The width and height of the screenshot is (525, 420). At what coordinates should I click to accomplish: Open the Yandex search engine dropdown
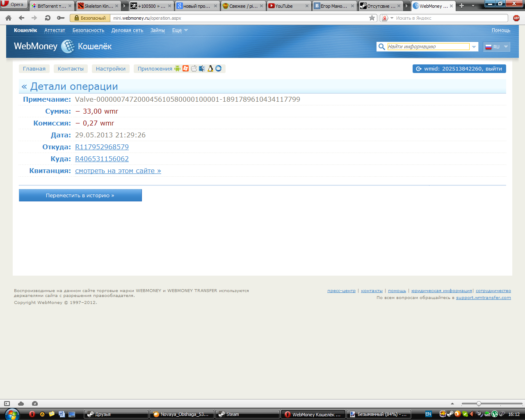[x=392, y=18]
